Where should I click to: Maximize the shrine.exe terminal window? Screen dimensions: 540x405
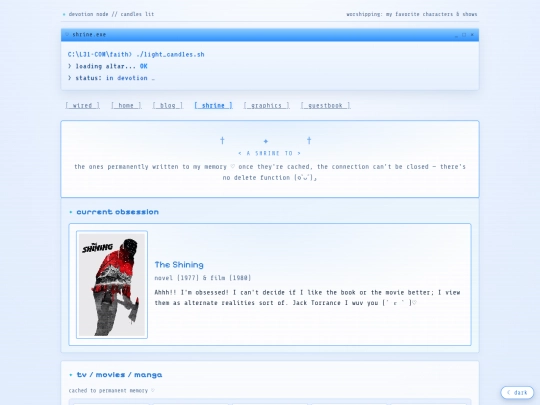464,35
